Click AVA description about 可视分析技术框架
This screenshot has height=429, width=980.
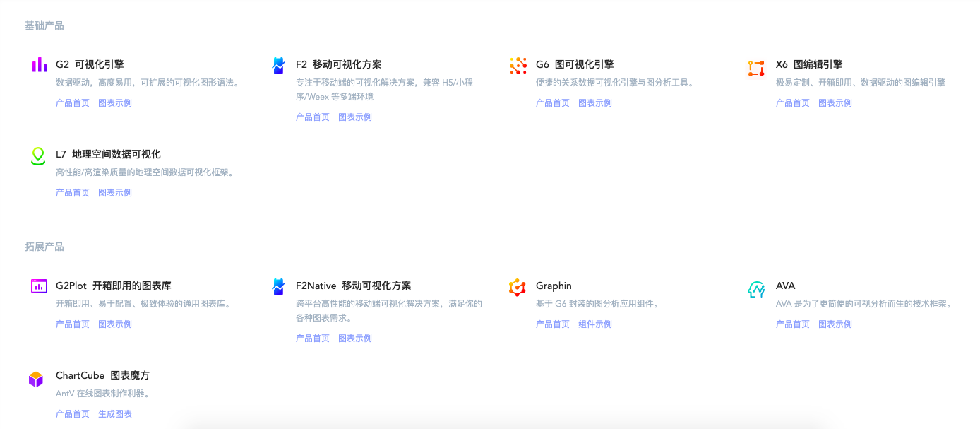(864, 304)
